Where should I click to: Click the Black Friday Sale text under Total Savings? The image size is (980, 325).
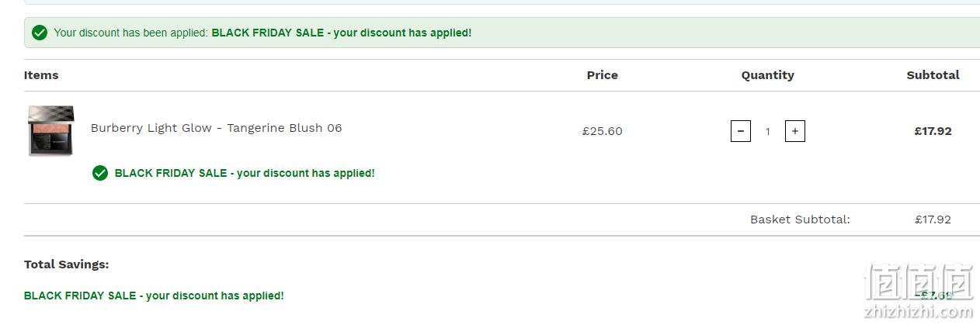(x=154, y=296)
